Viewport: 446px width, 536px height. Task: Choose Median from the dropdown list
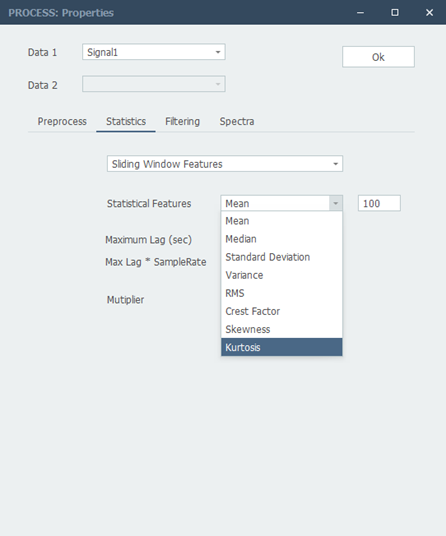tap(282, 239)
